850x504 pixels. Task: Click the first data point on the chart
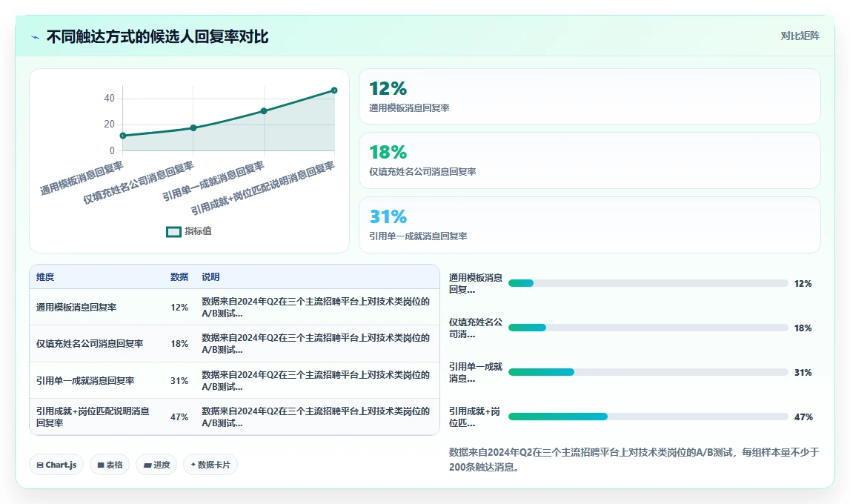tap(123, 136)
